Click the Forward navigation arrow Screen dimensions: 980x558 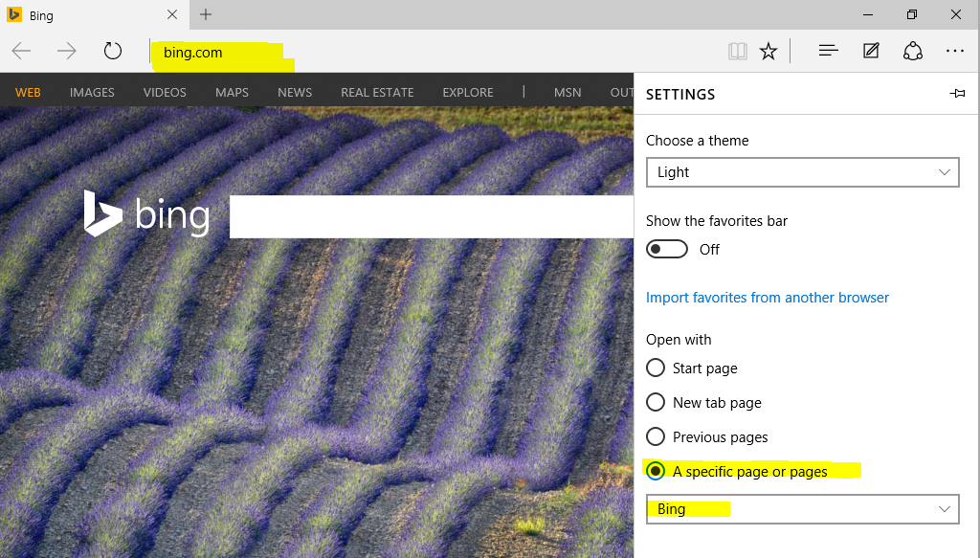(x=66, y=52)
